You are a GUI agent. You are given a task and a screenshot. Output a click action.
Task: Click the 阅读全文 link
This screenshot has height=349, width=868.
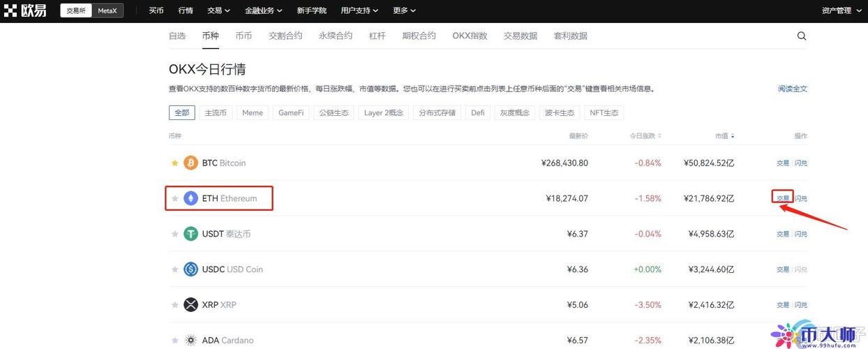coord(793,89)
